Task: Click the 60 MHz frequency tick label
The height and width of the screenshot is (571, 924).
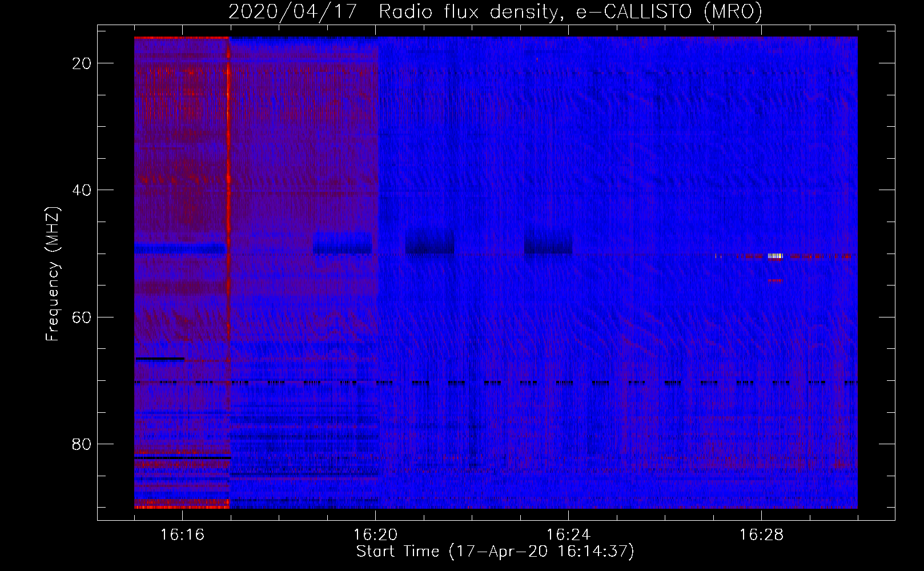Action: click(82, 317)
